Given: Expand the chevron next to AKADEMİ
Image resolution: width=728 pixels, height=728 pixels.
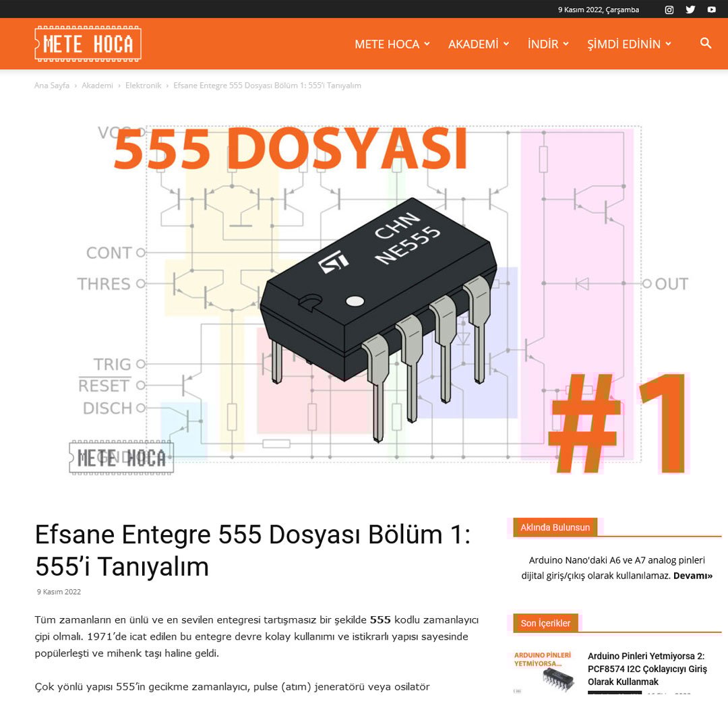Looking at the screenshot, I should coord(506,44).
